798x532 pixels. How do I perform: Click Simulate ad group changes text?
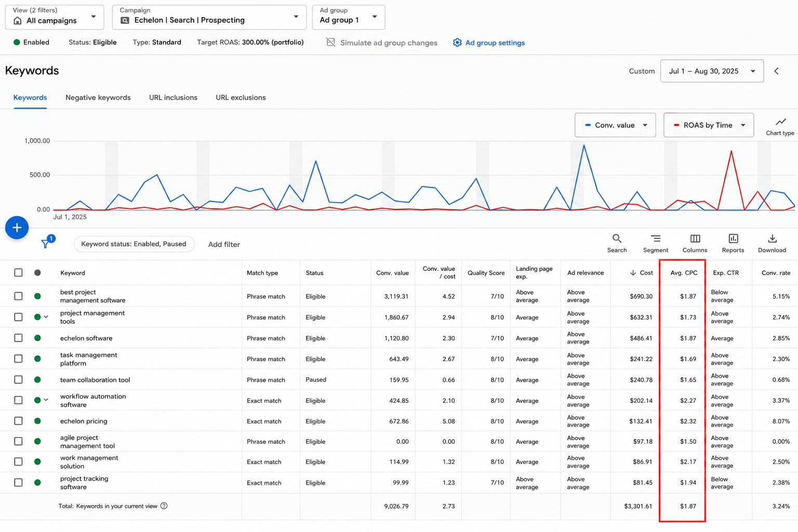389,43
